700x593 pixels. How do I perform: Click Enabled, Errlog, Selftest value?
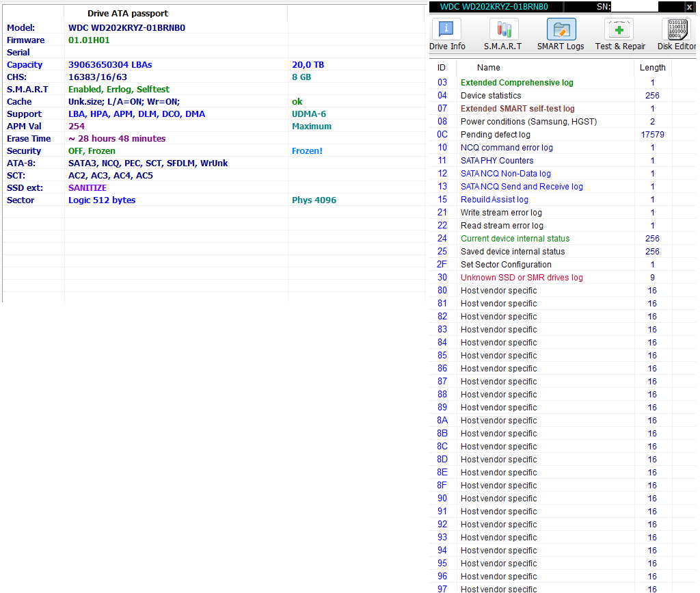click(x=119, y=90)
